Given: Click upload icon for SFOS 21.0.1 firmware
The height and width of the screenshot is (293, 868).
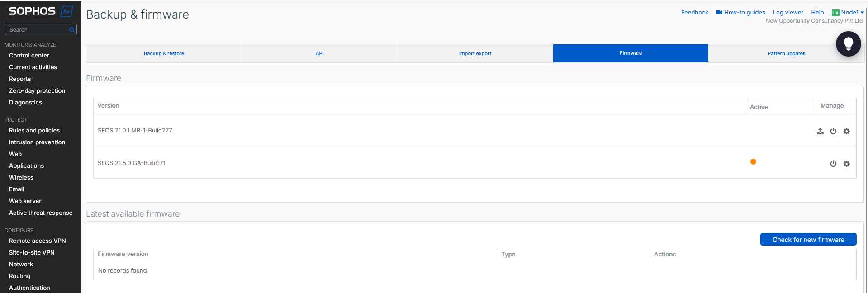Looking at the screenshot, I should [x=820, y=131].
